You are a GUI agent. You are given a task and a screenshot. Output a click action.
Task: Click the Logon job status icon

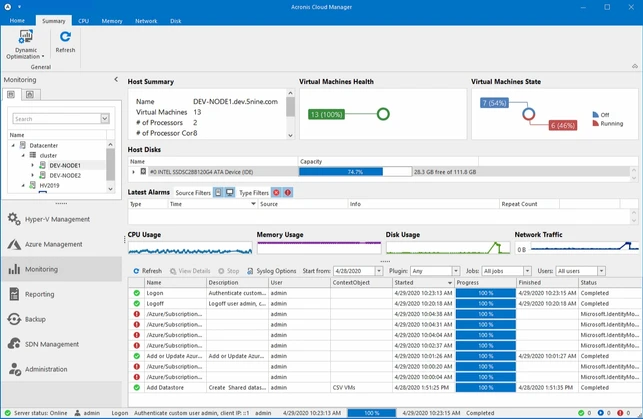(x=137, y=293)
